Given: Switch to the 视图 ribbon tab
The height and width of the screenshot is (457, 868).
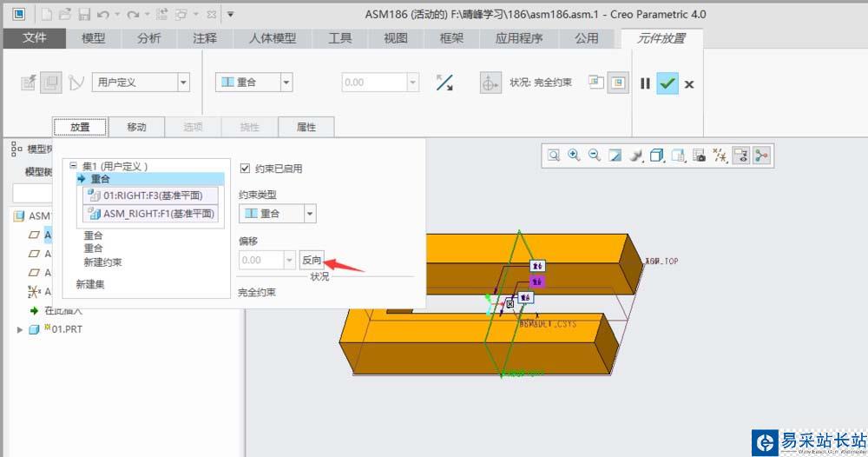Looking at the screenshot, I should pyautogui.click(x=395, y=37).
